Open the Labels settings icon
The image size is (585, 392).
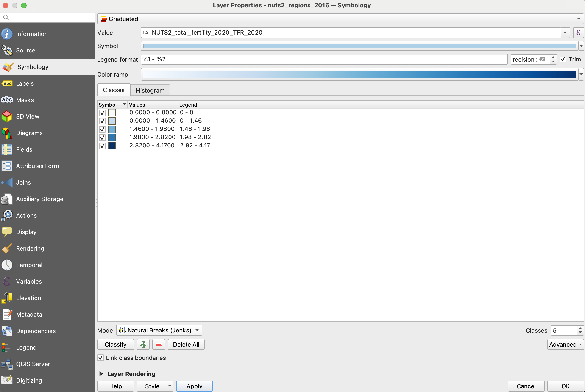pyautogui.click(x=7, y=83)
